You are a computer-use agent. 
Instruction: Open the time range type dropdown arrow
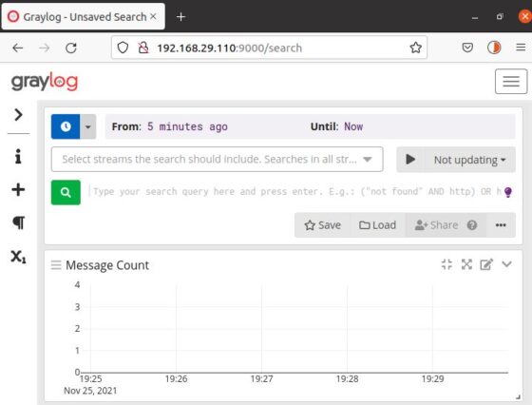(x=88, y=126)
